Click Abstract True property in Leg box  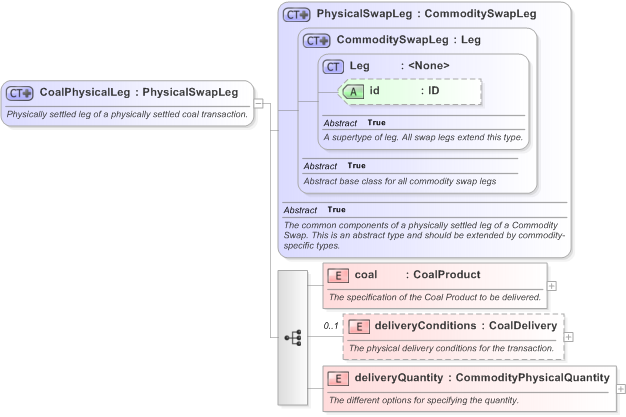[x=355, y=123]
